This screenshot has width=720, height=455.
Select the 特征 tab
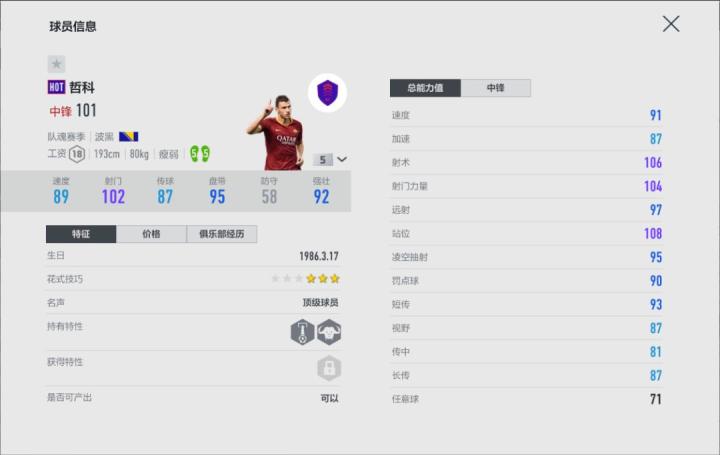[x=81, y=234]
